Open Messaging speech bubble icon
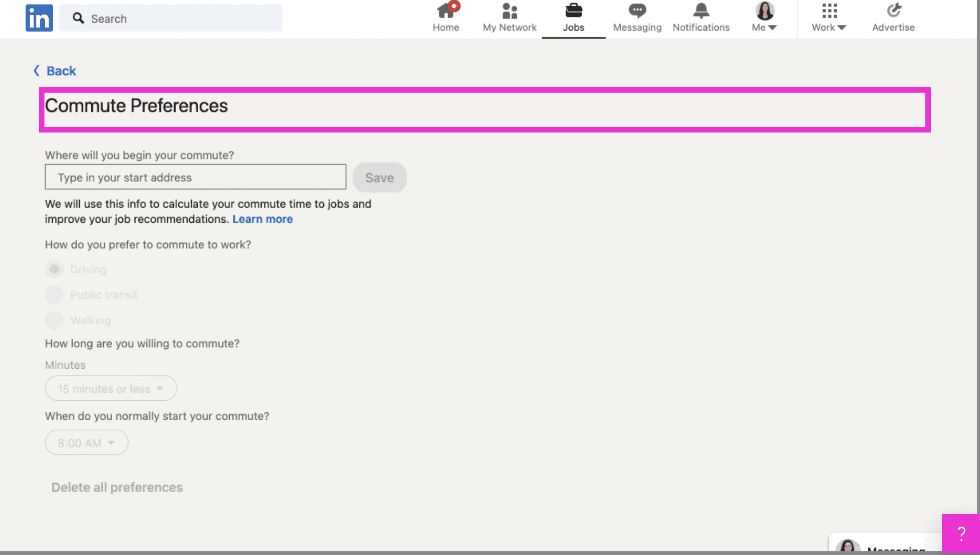The width and height of the screenshot is (980, 555). 637,11
